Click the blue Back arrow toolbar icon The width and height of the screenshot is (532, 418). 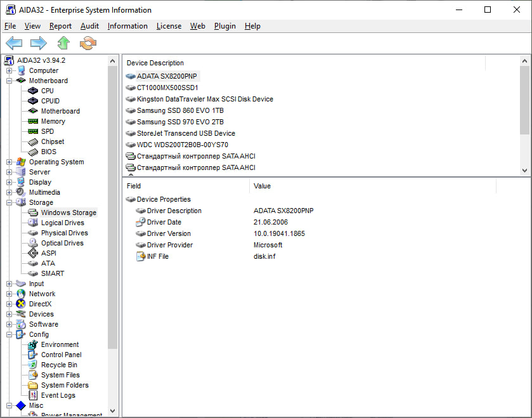(x=14, y=43)
